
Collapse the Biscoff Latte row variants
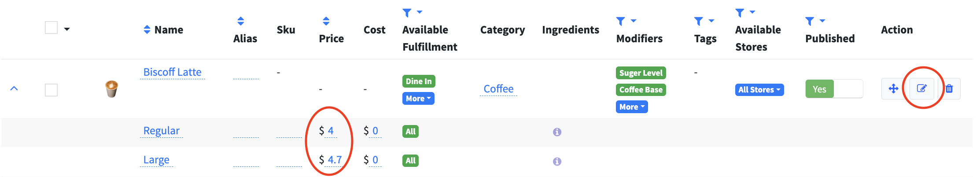pos(14,88)
